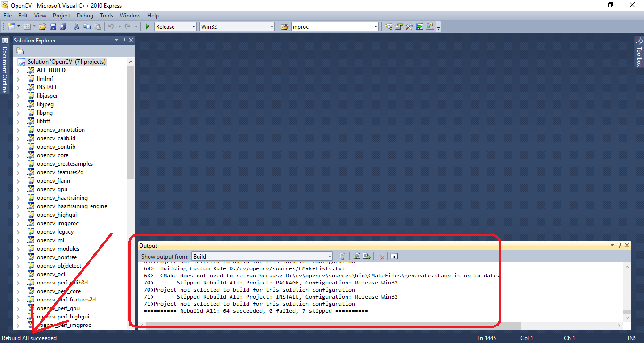This screenshot has width=644, height=343.
Task: Click Solution Explorer properties icon under title
Action: click(x=20, y=51)
